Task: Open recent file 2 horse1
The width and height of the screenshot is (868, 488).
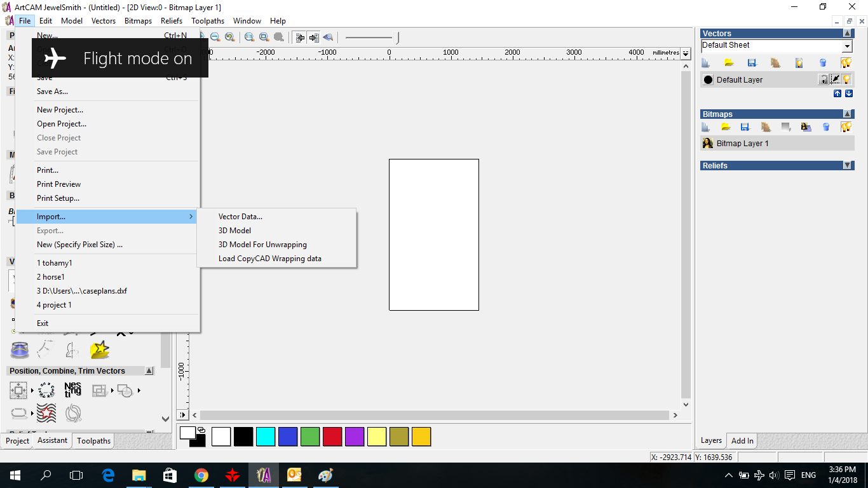Action: (x=107, y=277)
